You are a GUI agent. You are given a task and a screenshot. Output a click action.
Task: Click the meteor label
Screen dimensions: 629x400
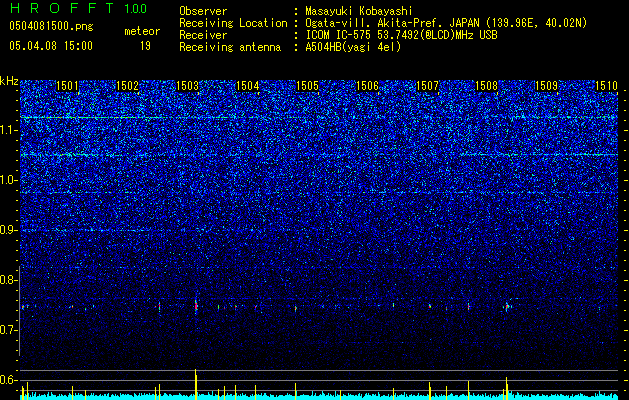coord(142,31)
